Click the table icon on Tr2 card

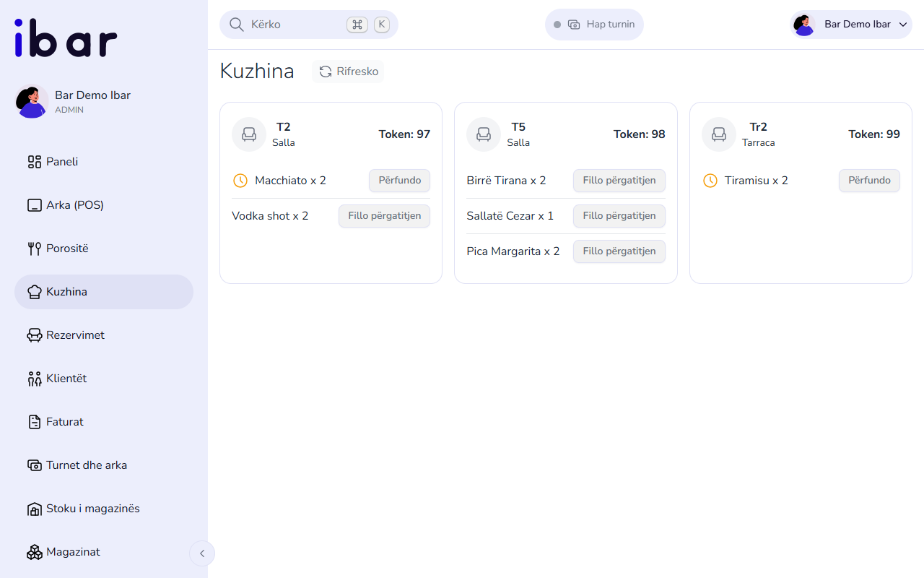tap(719, 134)
